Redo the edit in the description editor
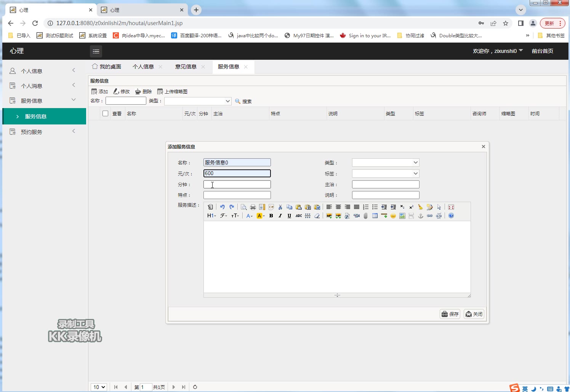The height and width of the screenshot is (392, 570). pos(231,207)
